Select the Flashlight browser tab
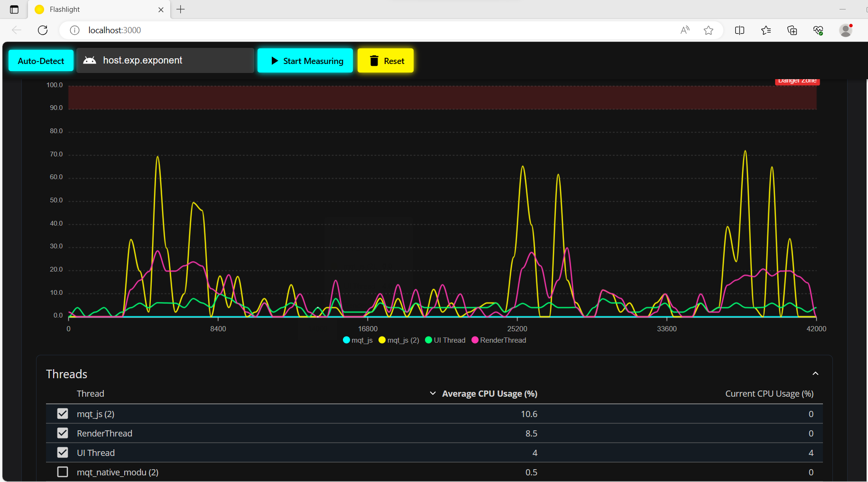This screenshot has height=482, width=868. tap(95, 9)
